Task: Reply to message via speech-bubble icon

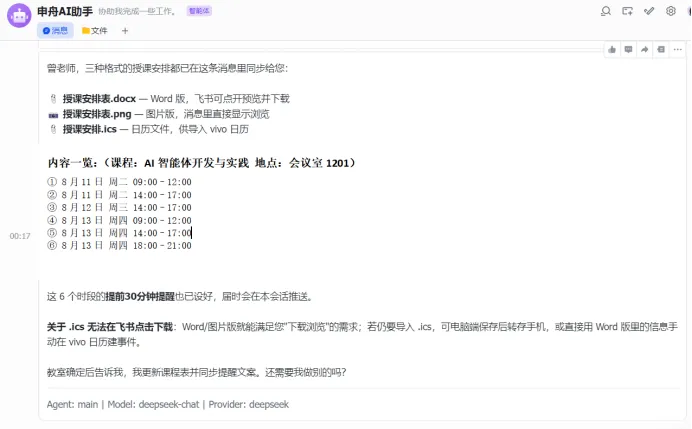Action: point(628,49)
